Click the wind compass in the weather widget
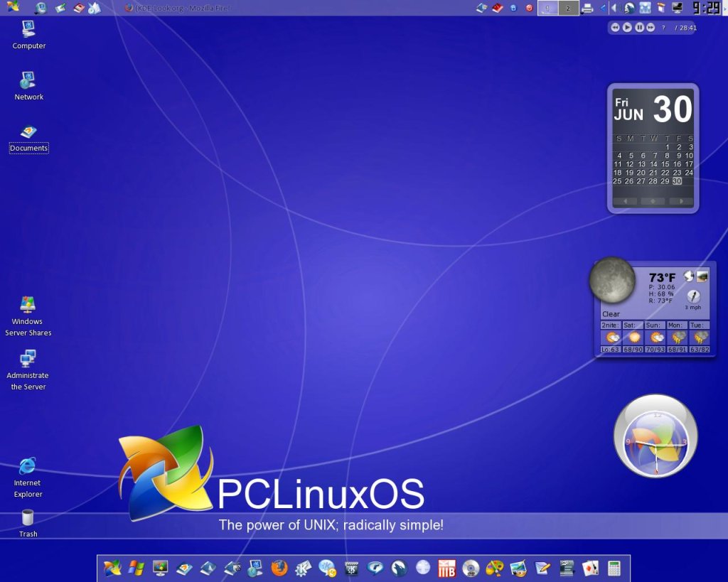 (693, 296)
